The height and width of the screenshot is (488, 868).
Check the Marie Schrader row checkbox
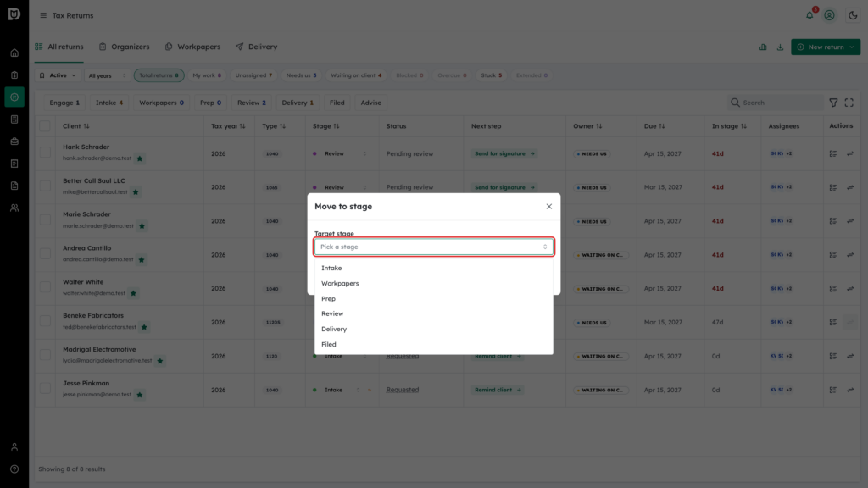point(45,219)
